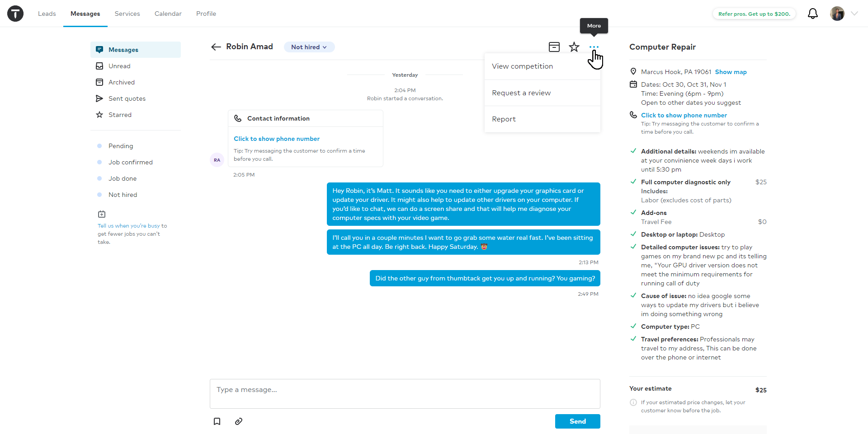This screenshot has width=868, height=434.
Task: Open the Not hired status dropdown
Action: coord(309,47)
